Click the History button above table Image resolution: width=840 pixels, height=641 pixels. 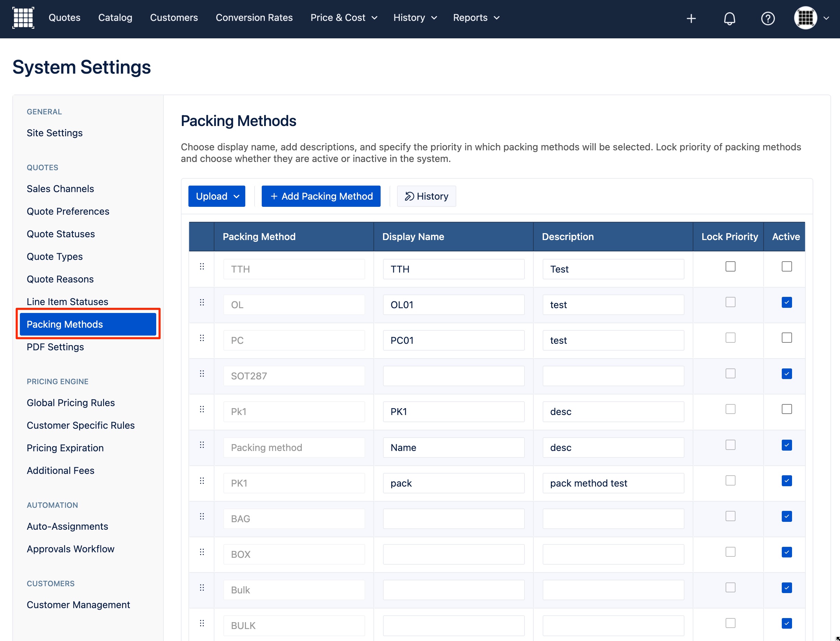click(426, 196)
